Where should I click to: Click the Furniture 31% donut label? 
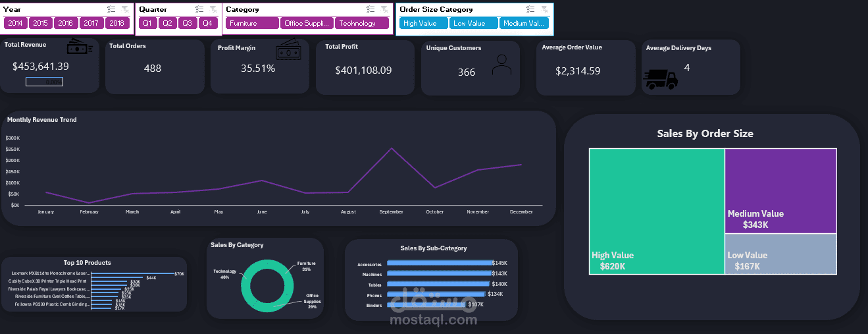click(x=306, y=266)
